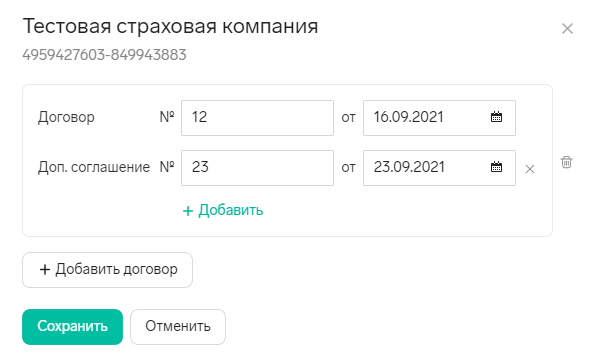The height and width of the screenshot is (360, 589).
Task: Click the green Добавить link
Action: 231,210
